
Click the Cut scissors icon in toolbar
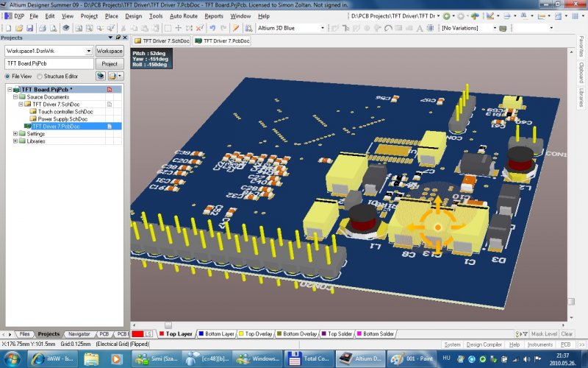pos(123,28)
